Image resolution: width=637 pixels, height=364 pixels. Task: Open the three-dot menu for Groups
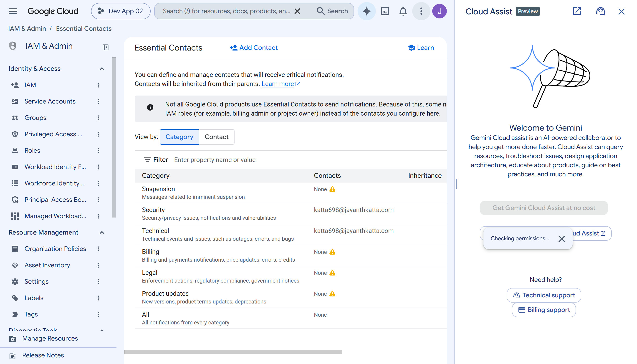(x=98, y=118)
